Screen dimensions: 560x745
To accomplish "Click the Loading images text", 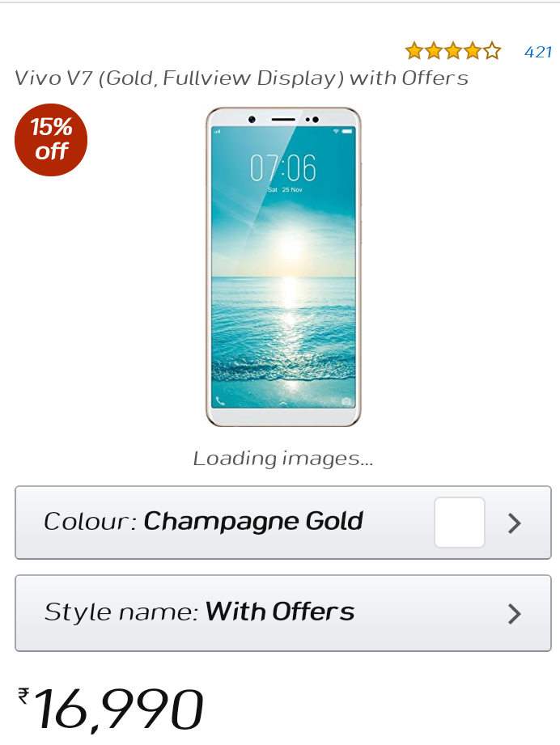I will click(x=283, y=459).
